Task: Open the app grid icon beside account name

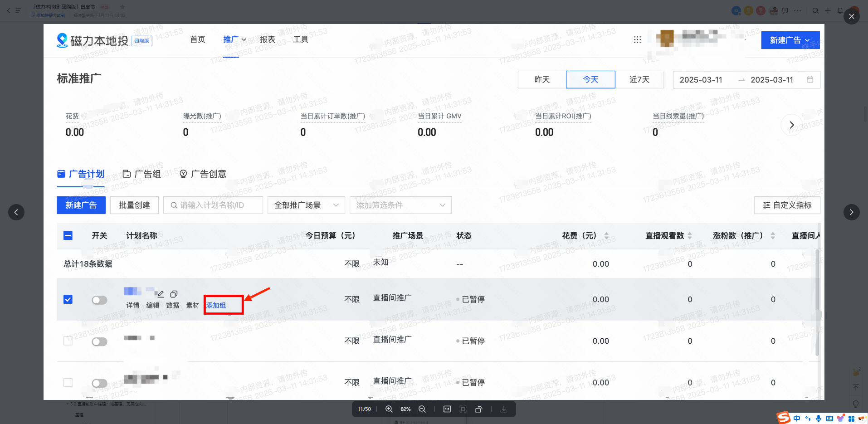Action: pyautogui.click(x=637, y=40)
